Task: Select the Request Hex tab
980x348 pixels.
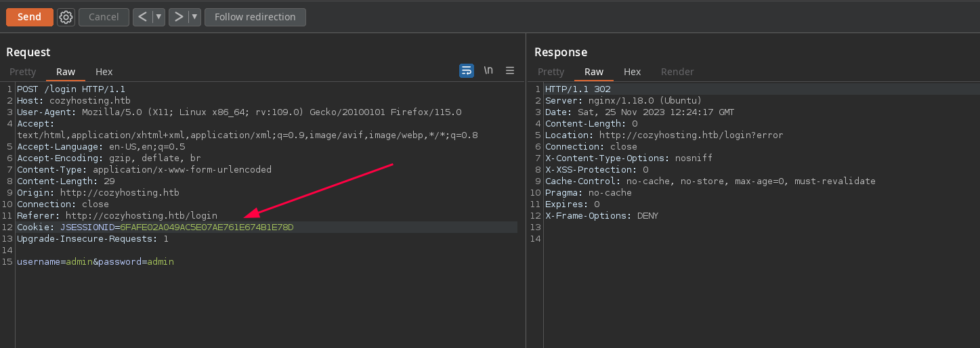Action: (x=104, y=72)
